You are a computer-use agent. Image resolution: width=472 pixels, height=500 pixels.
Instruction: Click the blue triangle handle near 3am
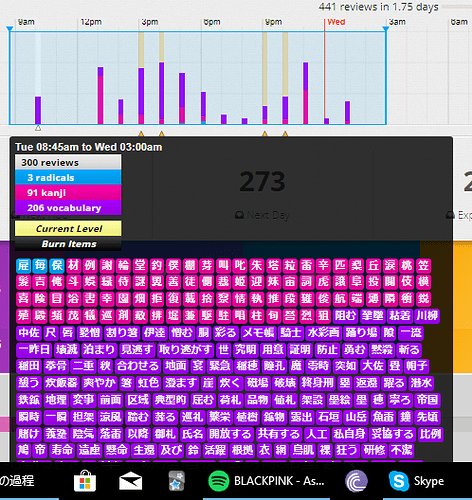click(x=386, y=29)
